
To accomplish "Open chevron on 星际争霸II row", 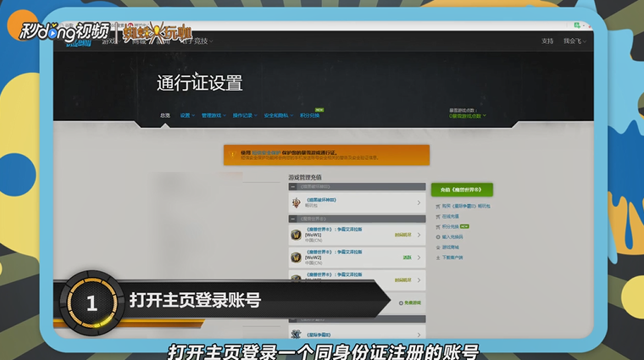I will point(419,335).
